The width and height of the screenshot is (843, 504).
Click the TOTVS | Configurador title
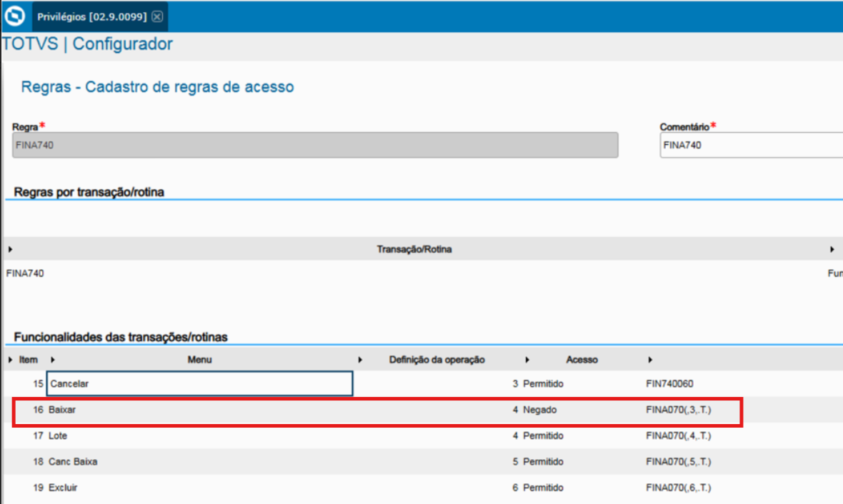point(88,44)
